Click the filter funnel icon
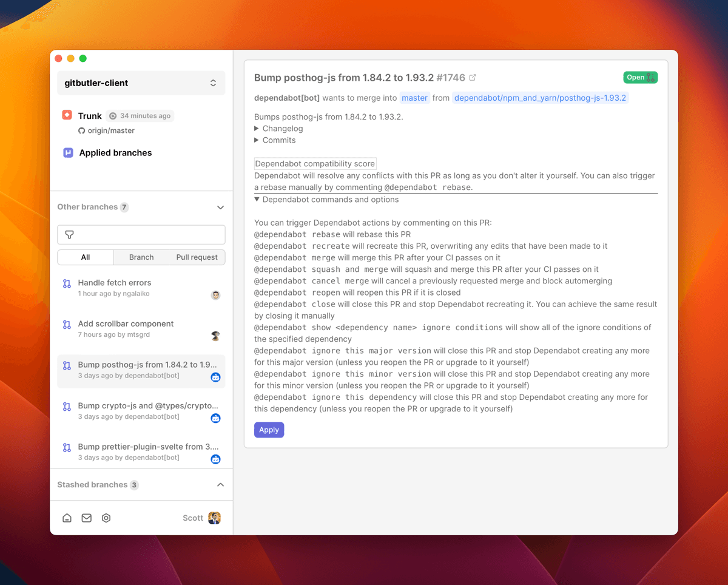Image resolution: width=728 pixels, height=585 pixels. click(70, 235)
